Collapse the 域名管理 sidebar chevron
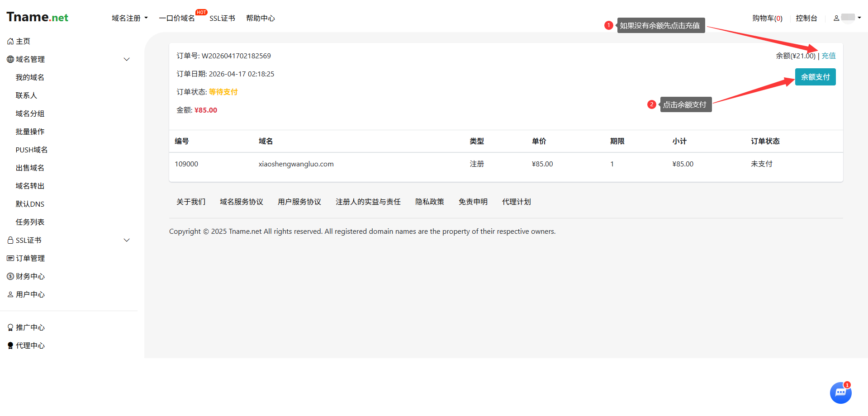This screenshot has width=868, height=416. coord(127,59)
